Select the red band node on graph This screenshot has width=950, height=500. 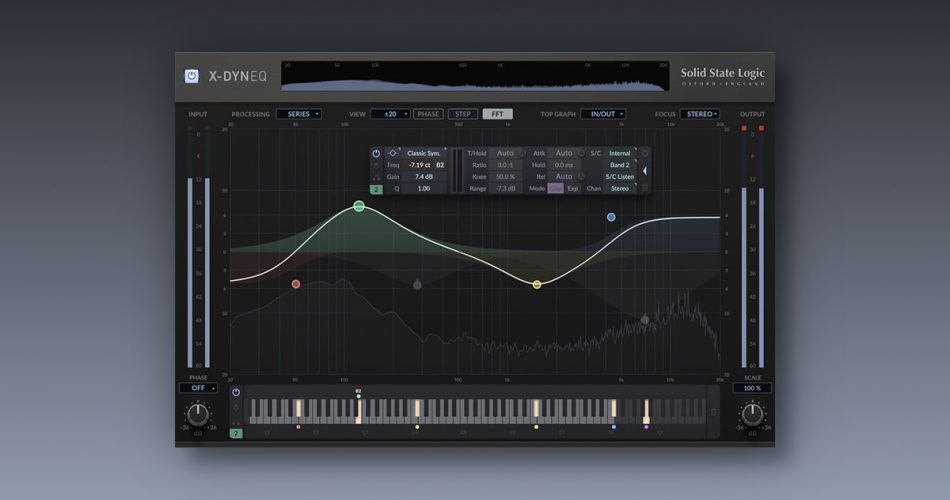pos(296,284)
